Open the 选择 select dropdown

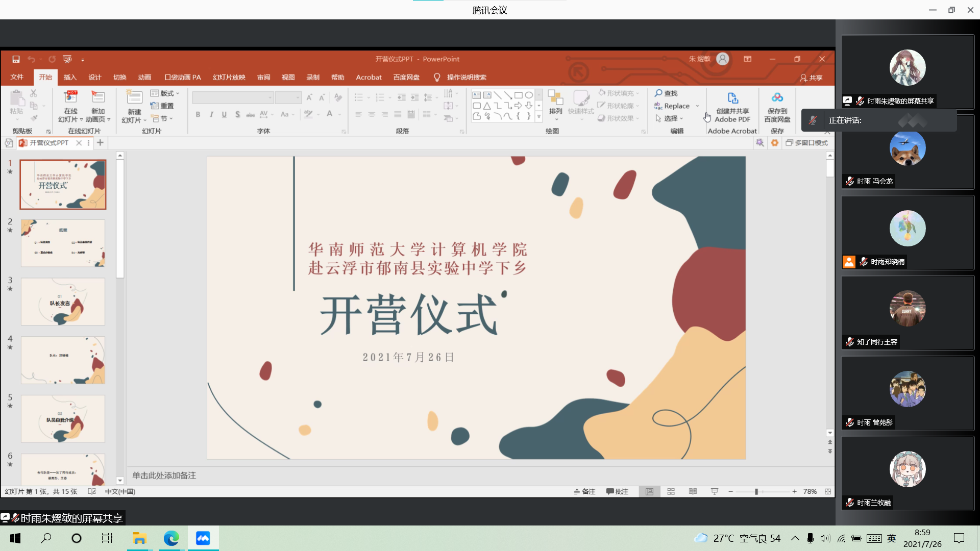click(x=669, y=118)
